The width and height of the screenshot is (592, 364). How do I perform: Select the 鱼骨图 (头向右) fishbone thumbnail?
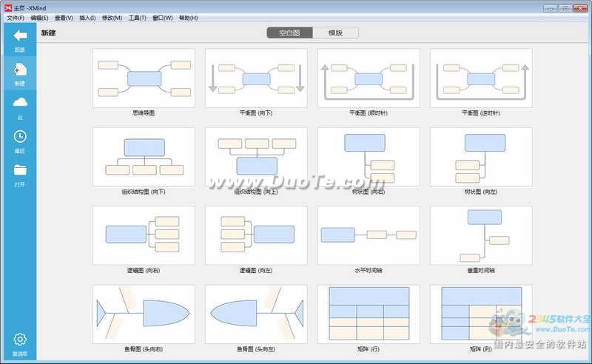(x=144, y=314)
